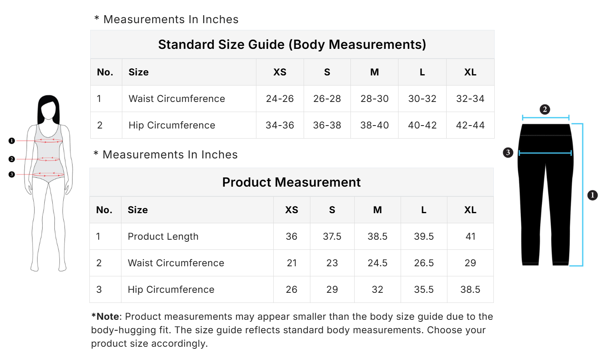Click the Waist Circumference label in Product Measurement
The height and width of the screenshot is (364, 614).
click(176, 263)
